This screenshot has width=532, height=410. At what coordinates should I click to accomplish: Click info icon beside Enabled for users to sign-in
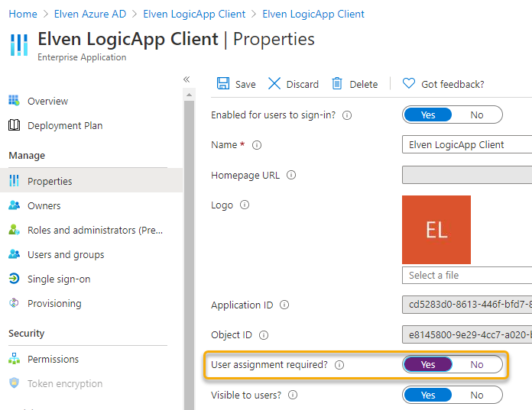coord(347,115)
